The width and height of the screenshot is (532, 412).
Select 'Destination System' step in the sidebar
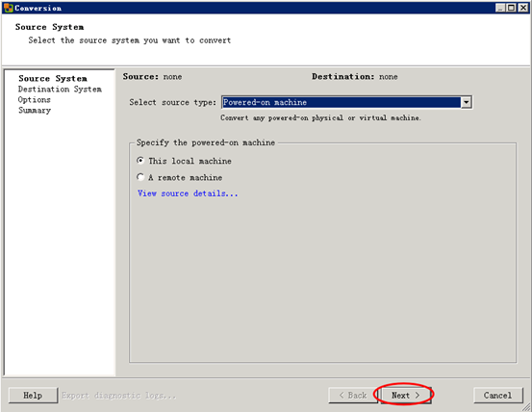tap(60, 90)
